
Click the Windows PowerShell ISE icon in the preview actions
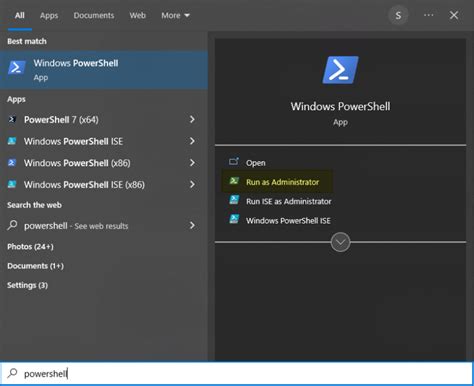pyautogui.click(x=234, y=219)
